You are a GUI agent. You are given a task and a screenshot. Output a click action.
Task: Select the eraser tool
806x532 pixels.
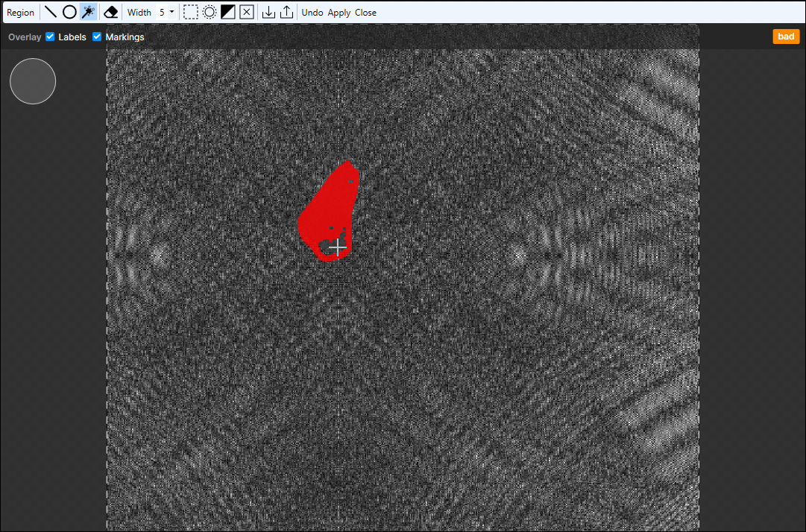pos(110,12)
